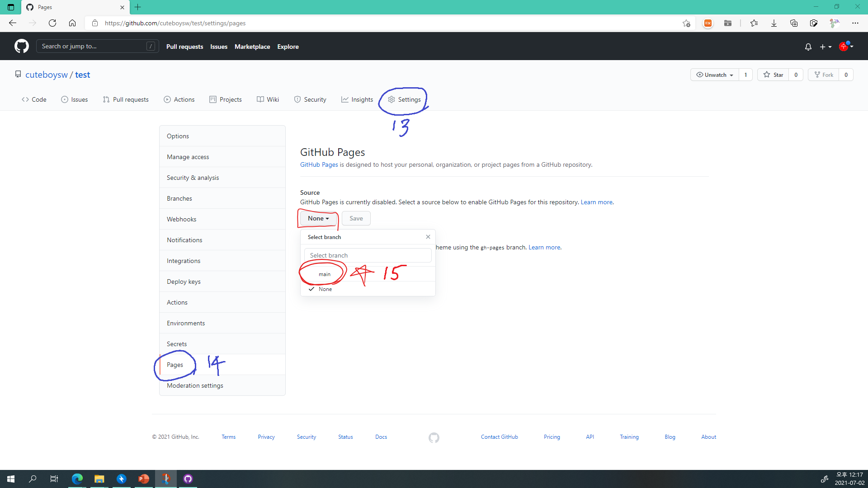Open Webhooks settings
The height and width of the screenshot is (488, 868).
pos(222,219)
